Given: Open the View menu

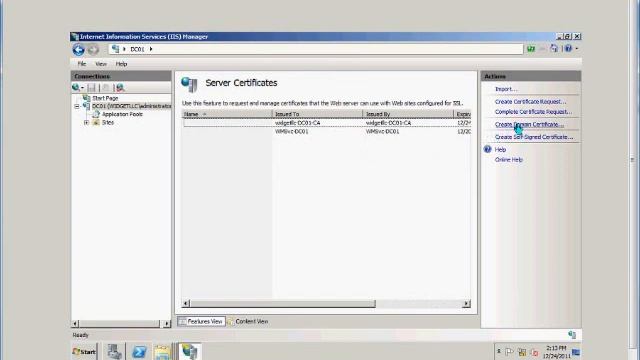Looking at the screenshot, I should click(x=101, y=64).
